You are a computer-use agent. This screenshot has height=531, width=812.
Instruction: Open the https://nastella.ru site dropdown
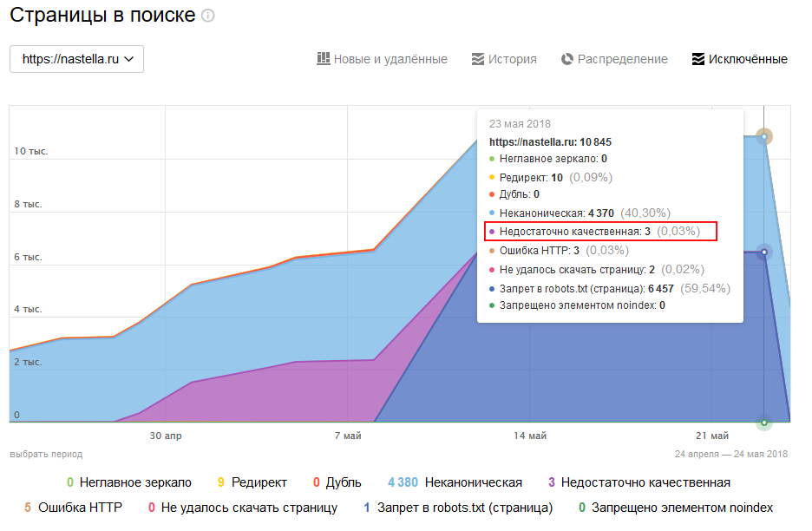(x=76, y=59)
